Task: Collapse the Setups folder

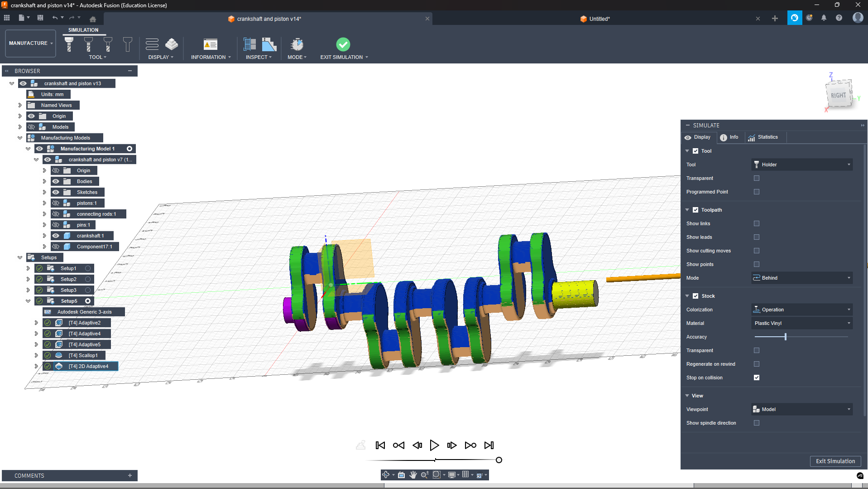Action: [x=20, y=257]
